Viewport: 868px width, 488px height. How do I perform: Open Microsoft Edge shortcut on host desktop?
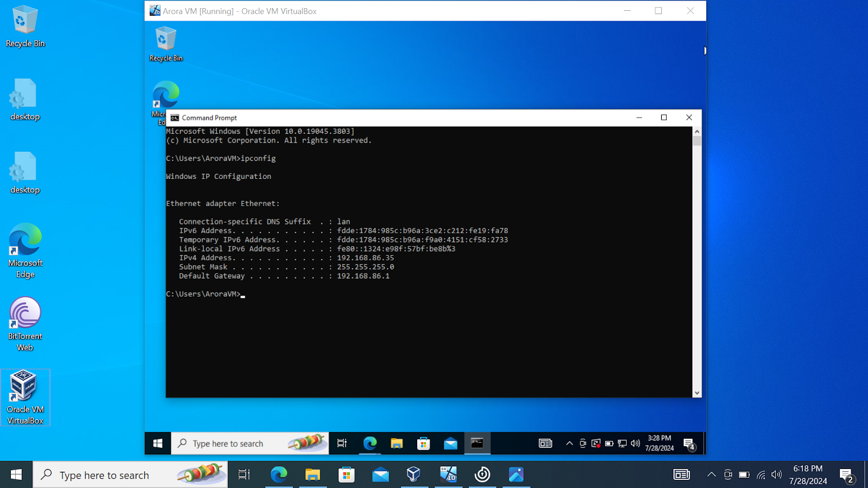[25, 251]
